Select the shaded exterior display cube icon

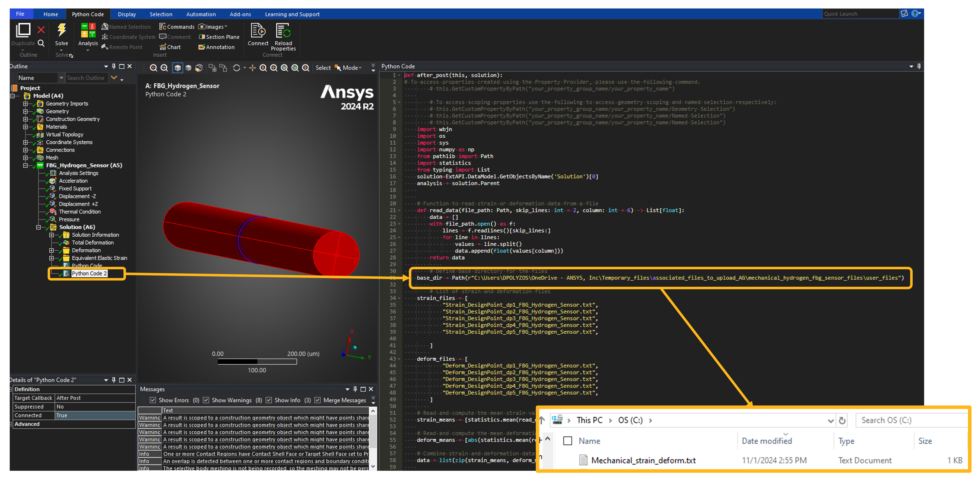188,68
